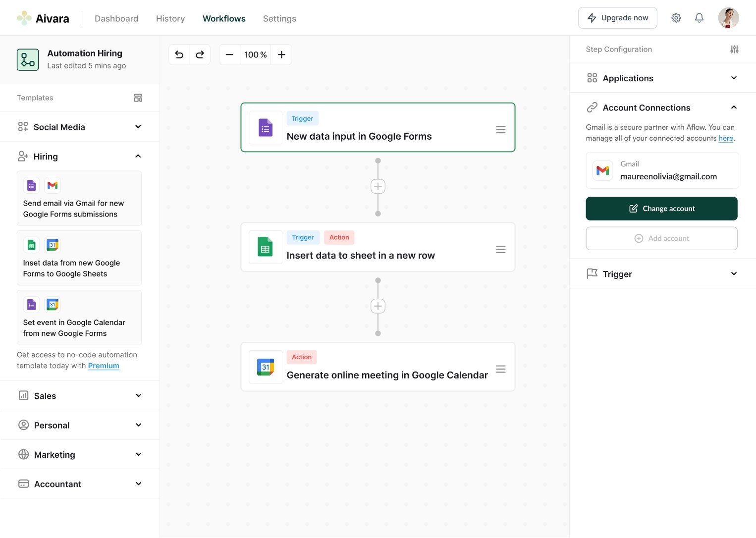
Task: Click the Google Sheets icon on the Insert data node
Action: click(x=266, y=247)
